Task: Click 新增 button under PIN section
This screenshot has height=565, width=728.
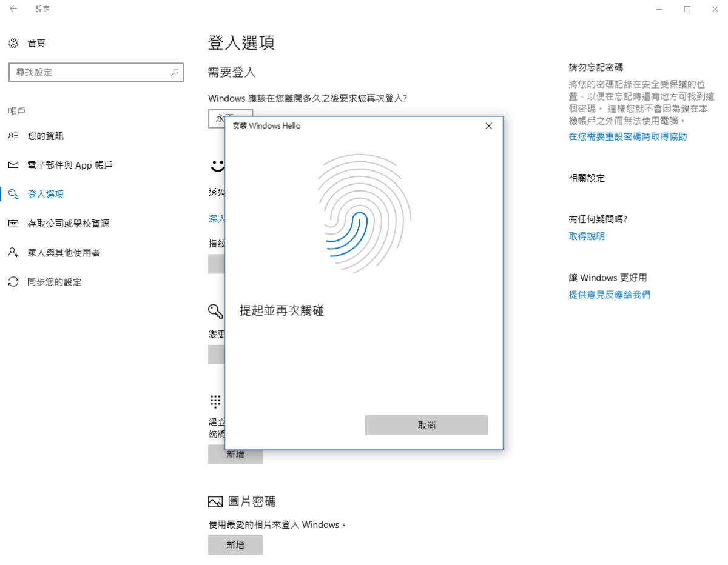Action: coord(235,454)
